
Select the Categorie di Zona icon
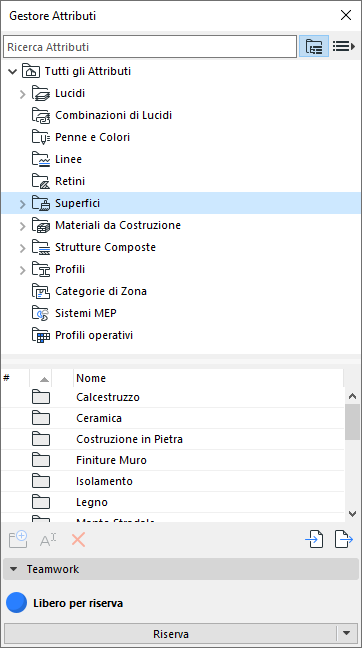point(41,291)
